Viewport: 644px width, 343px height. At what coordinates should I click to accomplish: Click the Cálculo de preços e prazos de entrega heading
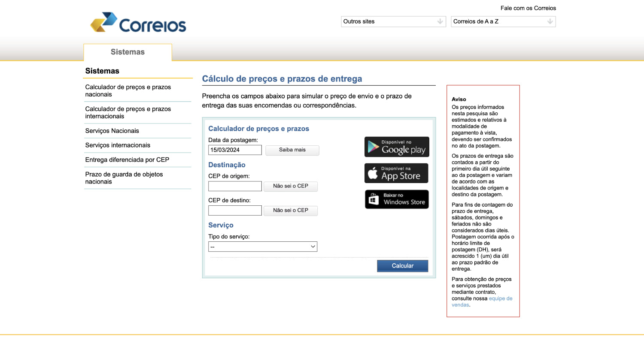(282, 79)
